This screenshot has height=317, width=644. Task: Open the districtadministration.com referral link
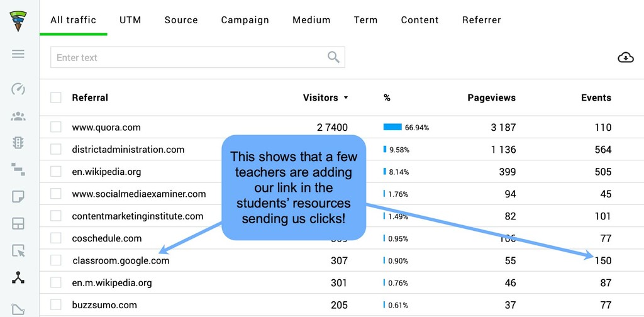point(128,150)
